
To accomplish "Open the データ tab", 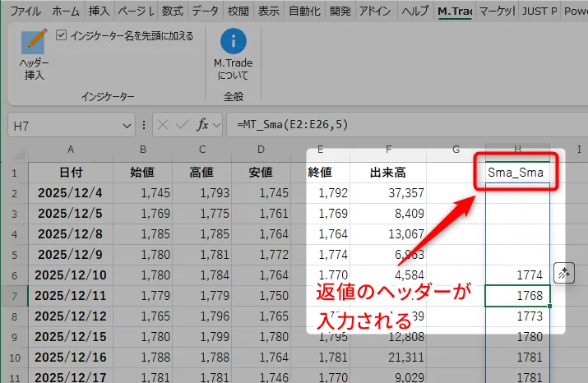I will (205, 12).
